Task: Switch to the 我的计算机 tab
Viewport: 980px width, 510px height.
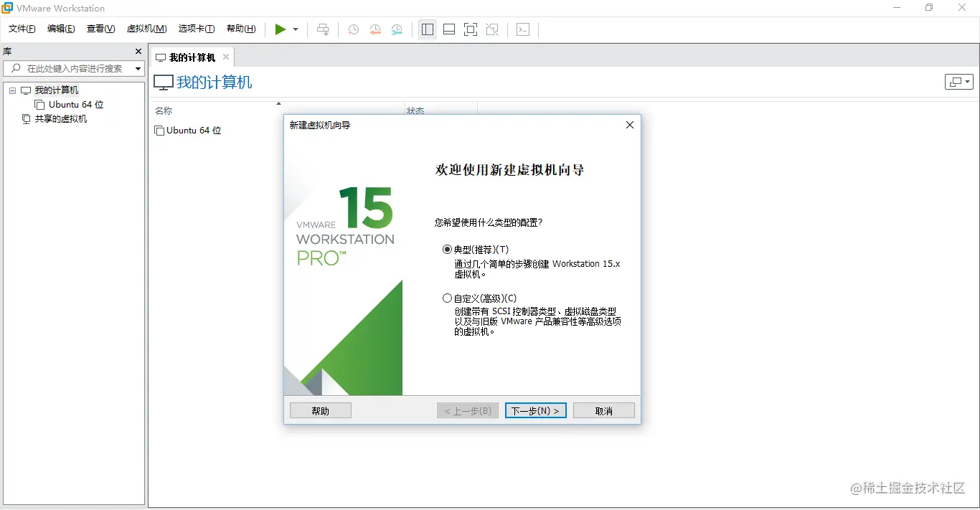Action: pyautogui.click(x=192, y=57)
